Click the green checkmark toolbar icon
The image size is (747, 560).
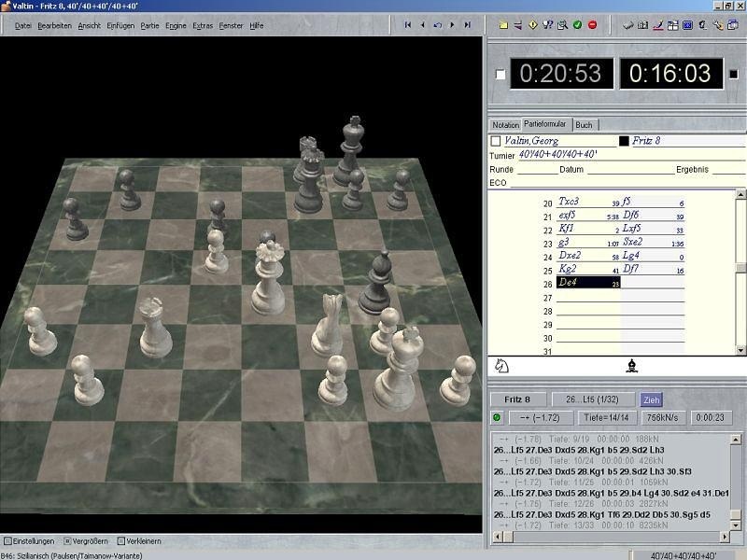(x=577, y=25)
